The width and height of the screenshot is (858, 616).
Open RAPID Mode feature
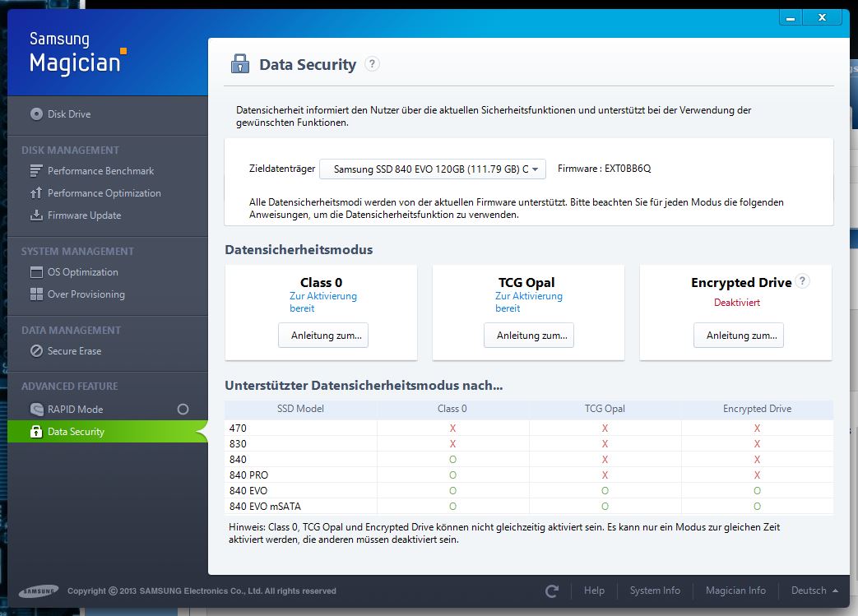point(107,410)
